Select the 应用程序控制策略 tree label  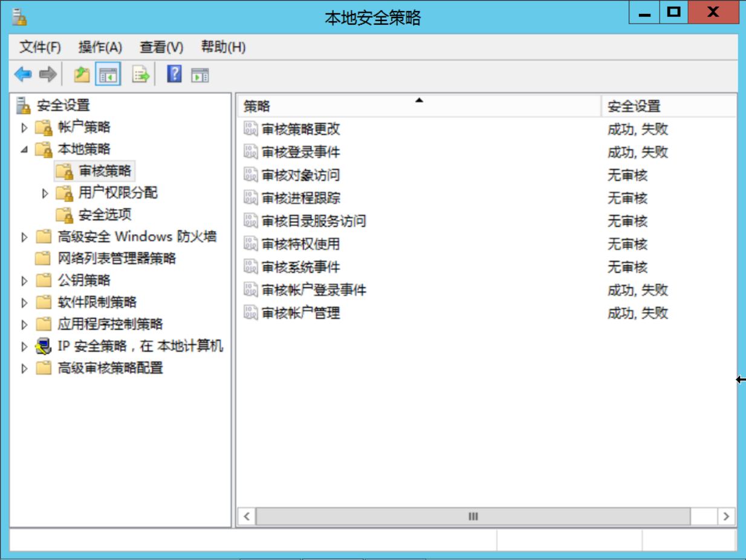coord(110,324)
